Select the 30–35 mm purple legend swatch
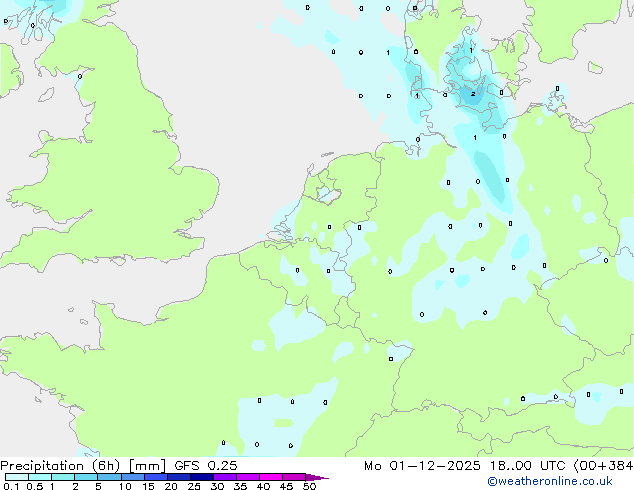 [224, 477]
